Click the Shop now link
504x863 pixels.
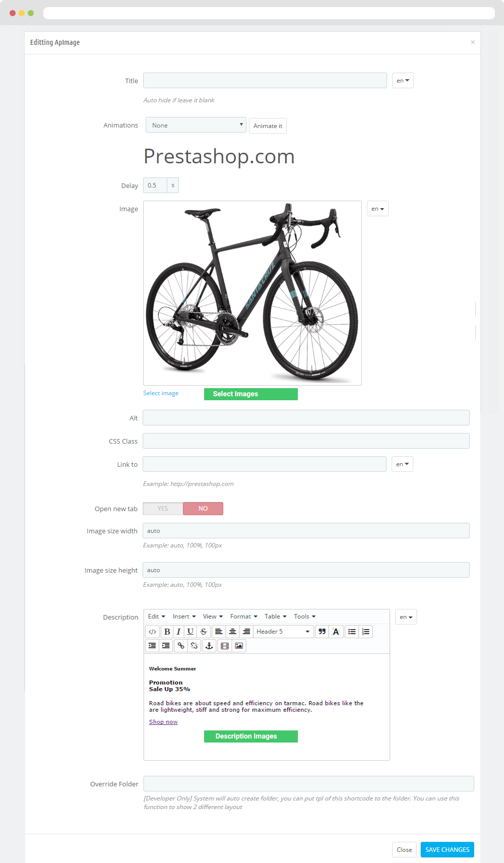(x=163, y=722)
